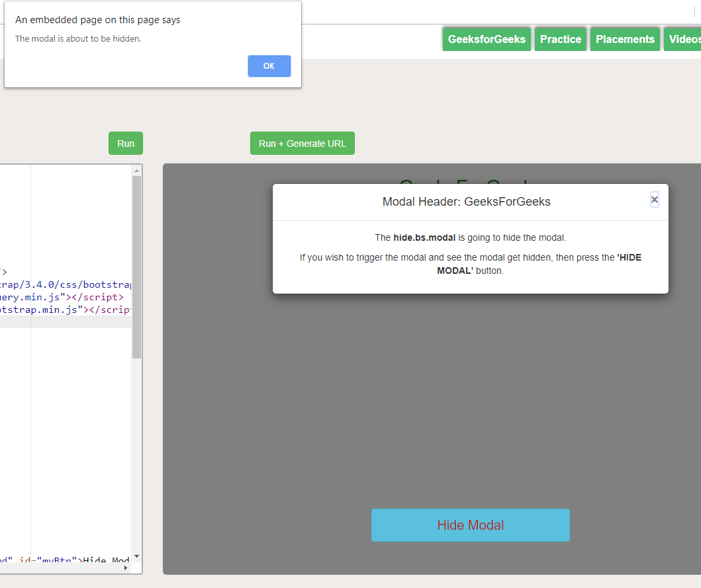Open the Placements nav tab
Viewport: 701px width, 588px height.
[625, 39]
